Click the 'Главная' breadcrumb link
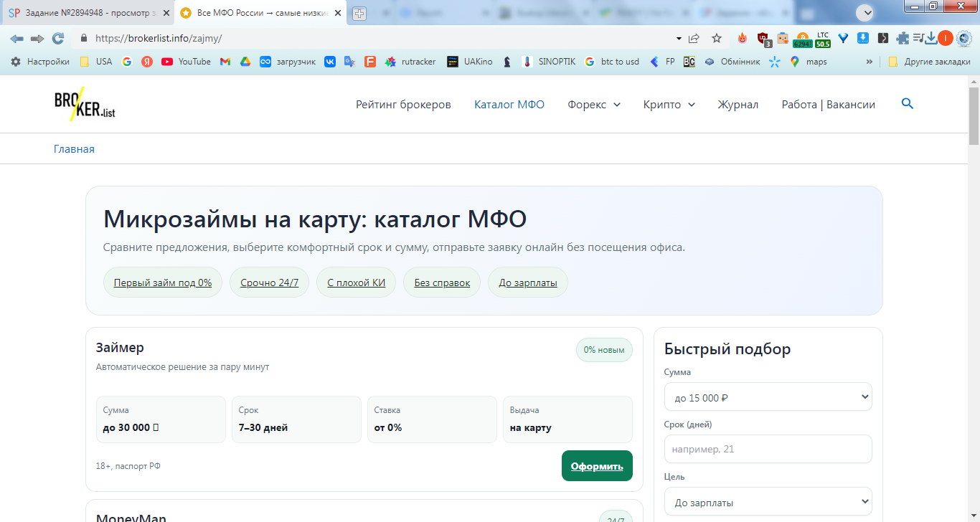The width and height of the screenshot is (980, 522). pyautogui.click(x=74, y=149)
